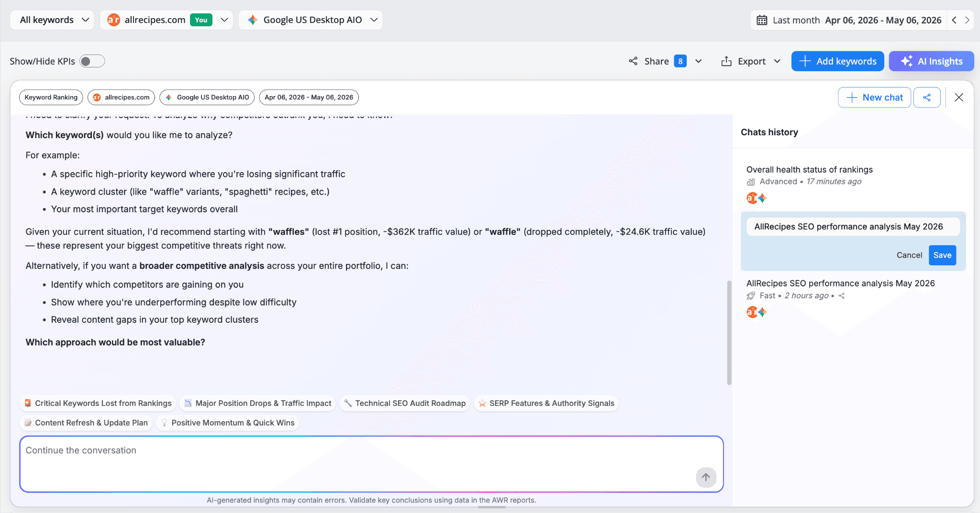Click the Export upload icon
The image size is (980, 513).
click(x=726, y=61)
